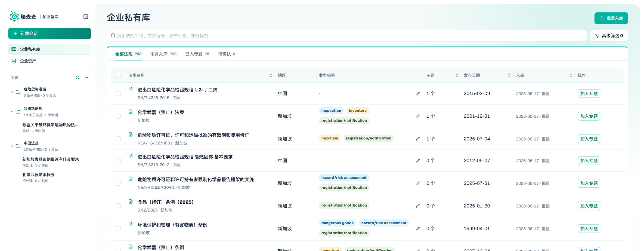This screenshot has height=251, width=644.
Task: Sort by 发布日期 column arrows
Action: coord(509,75)
